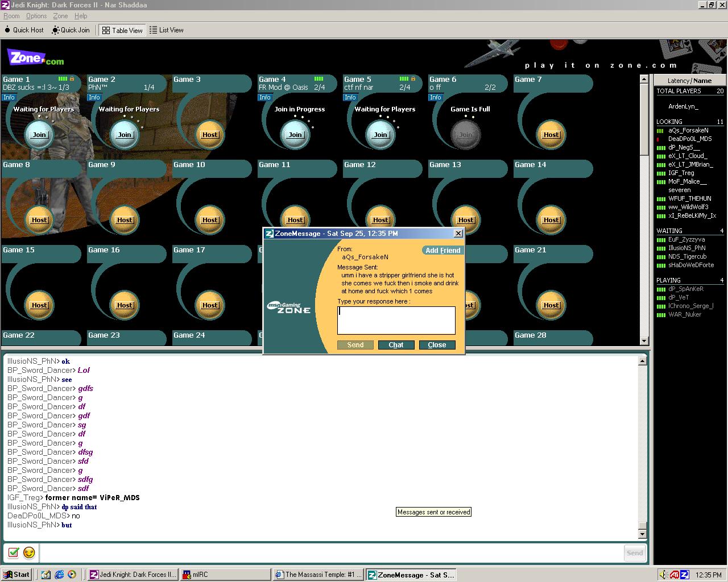Image resolution: width=728 pixels, height=582 pixels.
Task: Host a game at Game 9
Action: (125, 220)
